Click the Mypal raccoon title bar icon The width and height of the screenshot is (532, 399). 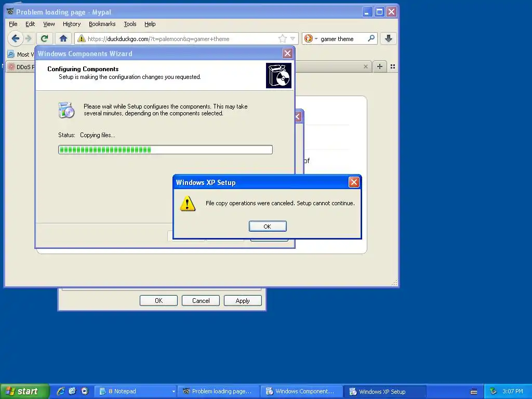tap(10, 11)
